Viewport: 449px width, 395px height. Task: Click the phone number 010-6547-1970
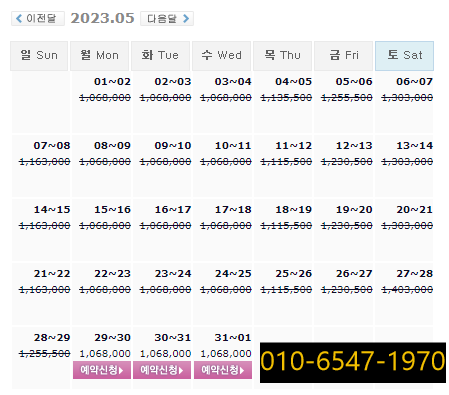(353, 362)
